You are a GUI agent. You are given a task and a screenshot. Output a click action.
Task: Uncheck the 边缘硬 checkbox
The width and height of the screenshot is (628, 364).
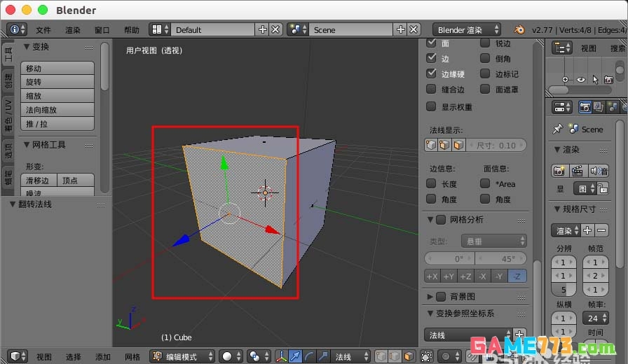(x=431, y=73)
